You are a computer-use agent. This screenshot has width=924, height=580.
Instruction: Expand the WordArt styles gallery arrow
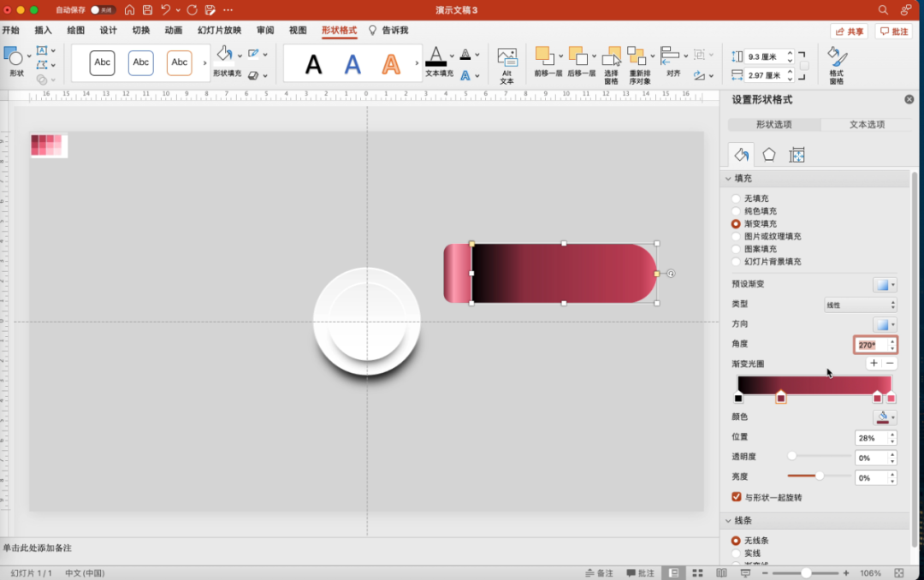pos(417,62)
